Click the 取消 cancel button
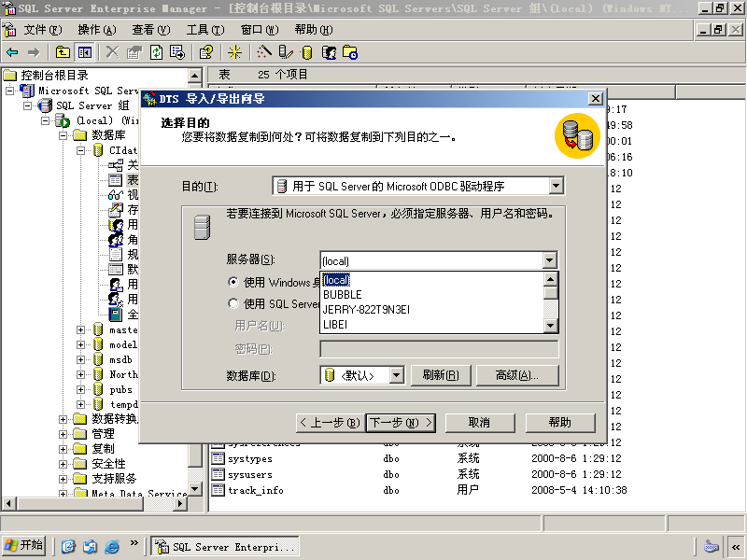Image resolution: width=747 pixels, height=560 pixels. pos(480,423)
